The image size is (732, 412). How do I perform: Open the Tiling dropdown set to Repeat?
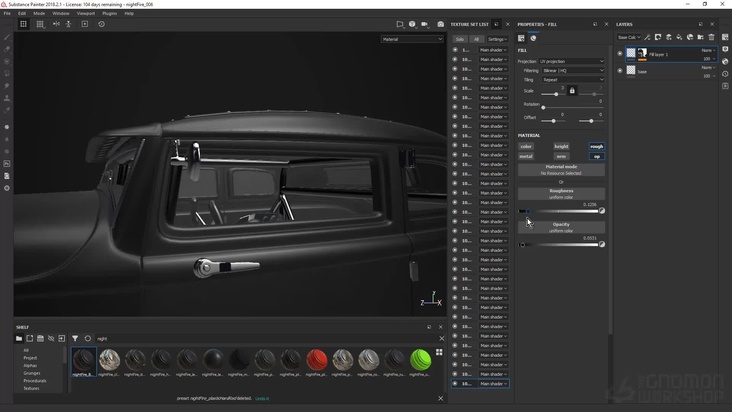(573, 80)
